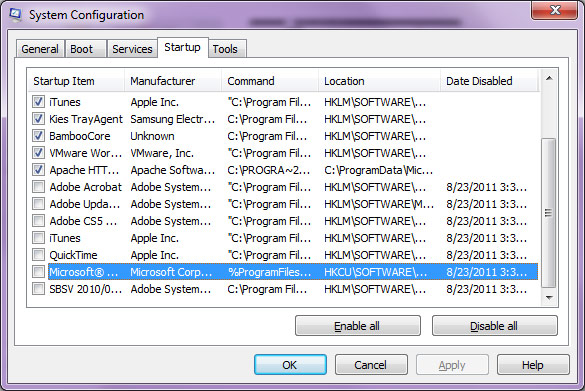Open the Tools tab

coord(227,49)
